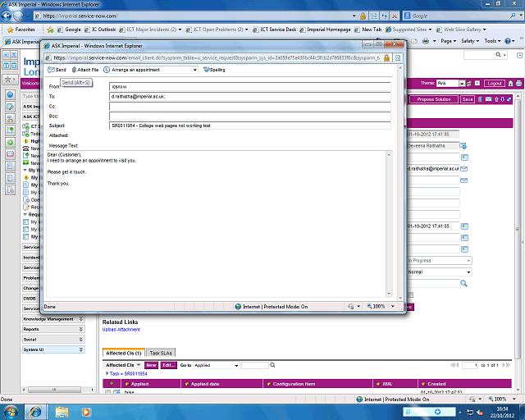This screenshot has width=525, height=420.
Task: Click the Propose Solution button
Action: point(434,99)
